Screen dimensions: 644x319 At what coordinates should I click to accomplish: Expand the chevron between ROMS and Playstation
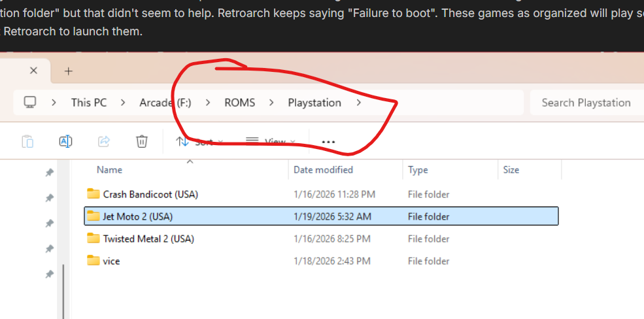271,103
